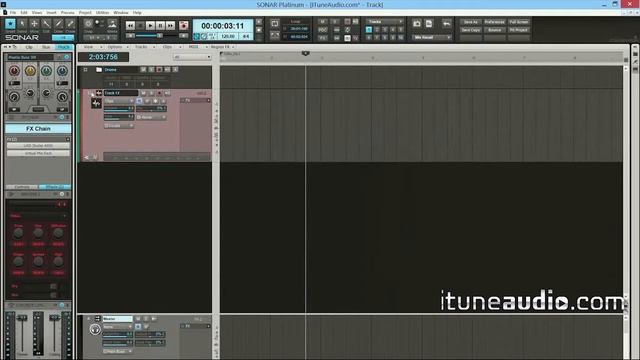The width and height of the screenshot is (640, 360).
Task: Select the Smart tool
Action: [x=10, y=24]
